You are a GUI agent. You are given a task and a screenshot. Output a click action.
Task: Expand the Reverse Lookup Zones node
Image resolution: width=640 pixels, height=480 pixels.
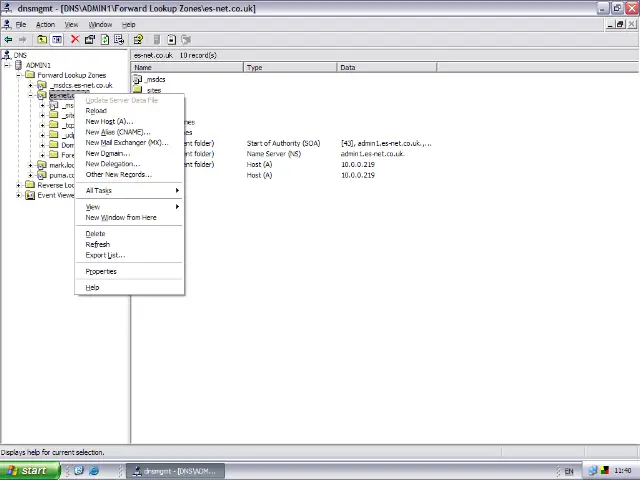[19, 185]
